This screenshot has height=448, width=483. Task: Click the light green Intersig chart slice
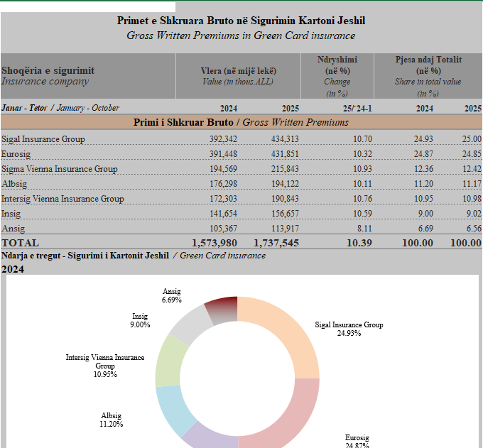170,359
